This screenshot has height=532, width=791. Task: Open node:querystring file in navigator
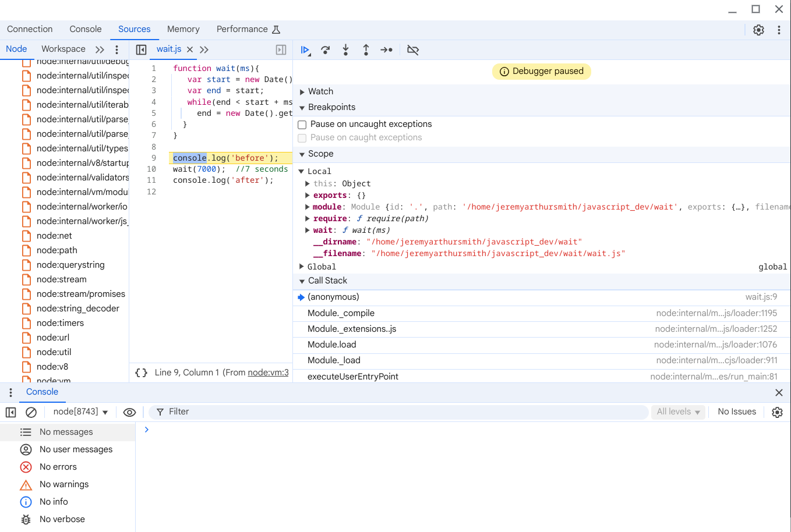(70, 265)
